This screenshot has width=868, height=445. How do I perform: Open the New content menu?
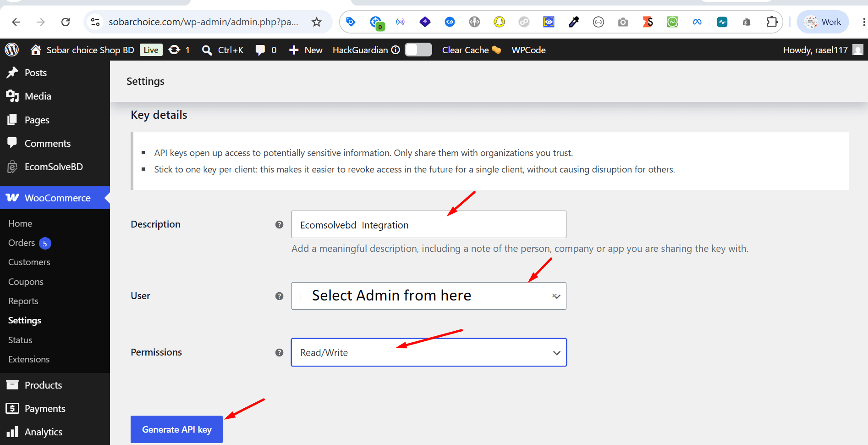tap(306, 50)
